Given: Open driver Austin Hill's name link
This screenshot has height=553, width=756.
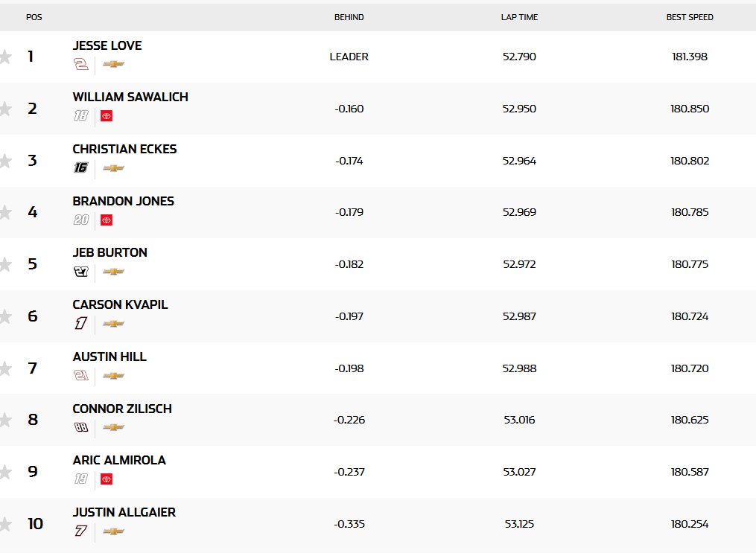Looking at the screenshot, I should point(109,357).
